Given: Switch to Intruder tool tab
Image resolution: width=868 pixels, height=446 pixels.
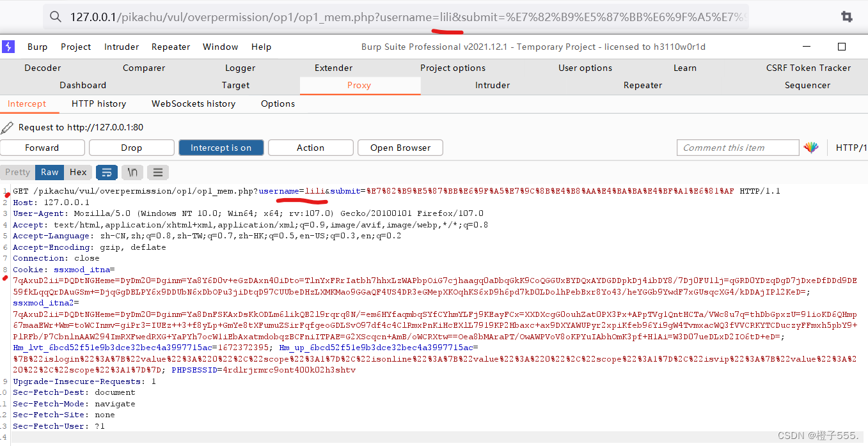Looking at the screenshot, I should click(x=493, y=85).
